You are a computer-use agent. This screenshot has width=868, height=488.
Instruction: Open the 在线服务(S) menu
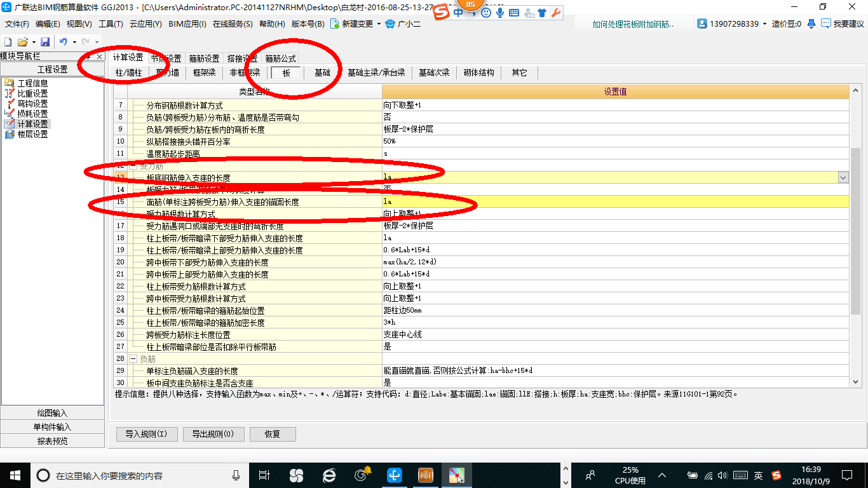pos(233,24)
